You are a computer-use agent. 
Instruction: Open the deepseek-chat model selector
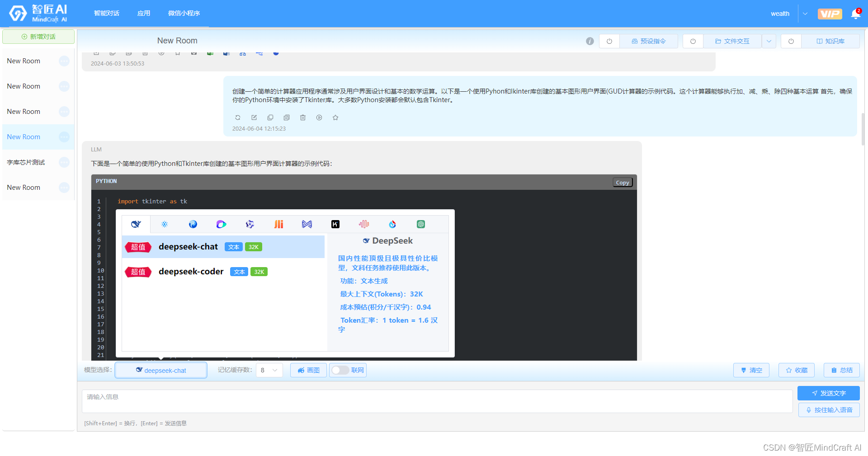(161, 370)
